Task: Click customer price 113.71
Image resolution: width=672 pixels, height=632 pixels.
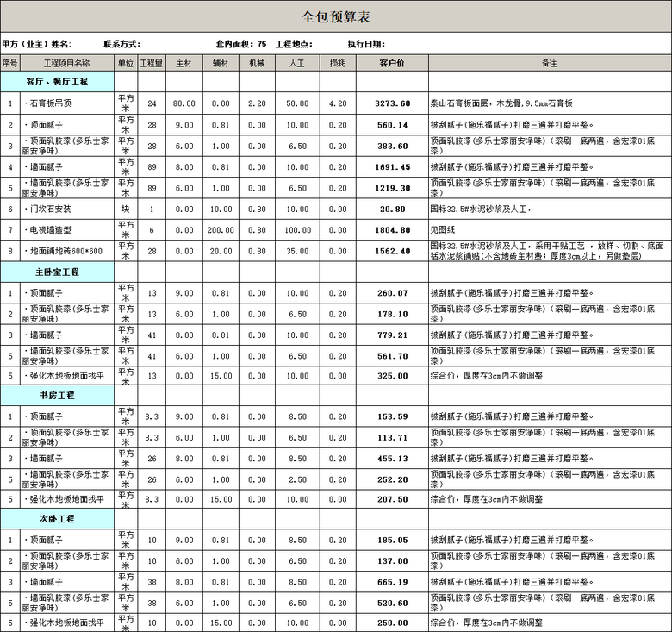Action: (392, 438)
